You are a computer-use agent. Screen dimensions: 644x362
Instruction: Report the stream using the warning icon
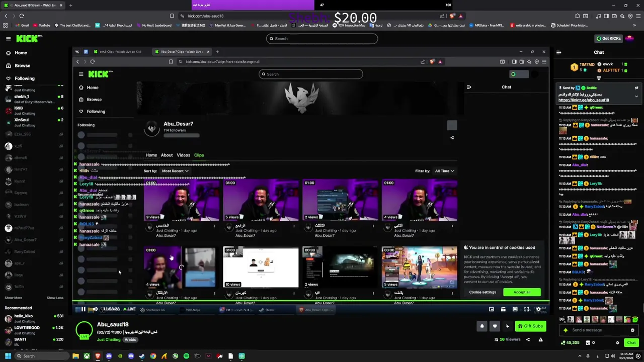(x=540, y=339)
